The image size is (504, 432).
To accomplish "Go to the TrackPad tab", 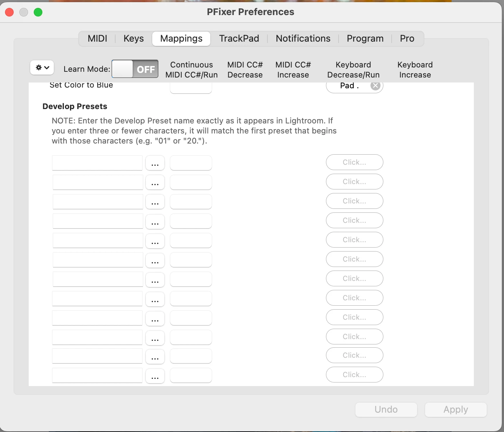I will point(239,38).
